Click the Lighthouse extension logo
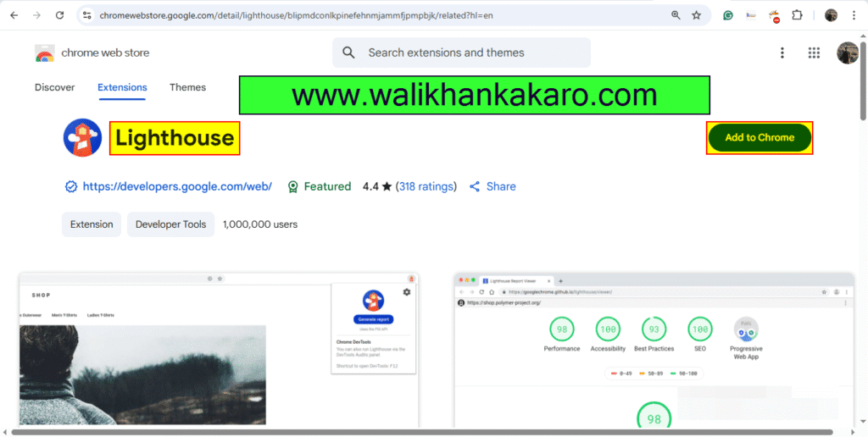868x437 pixels. [82, 138]
